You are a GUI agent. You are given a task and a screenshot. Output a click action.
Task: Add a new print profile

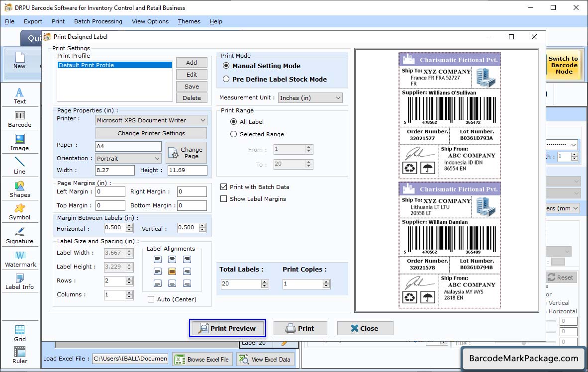click(x=192, y=63)
